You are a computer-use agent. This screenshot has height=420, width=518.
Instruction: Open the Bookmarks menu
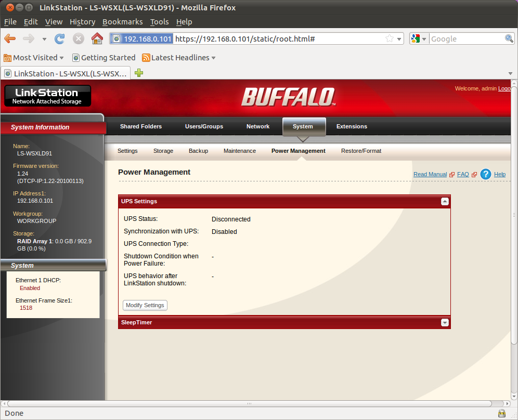pyautogui.click(x=123, y=22)
